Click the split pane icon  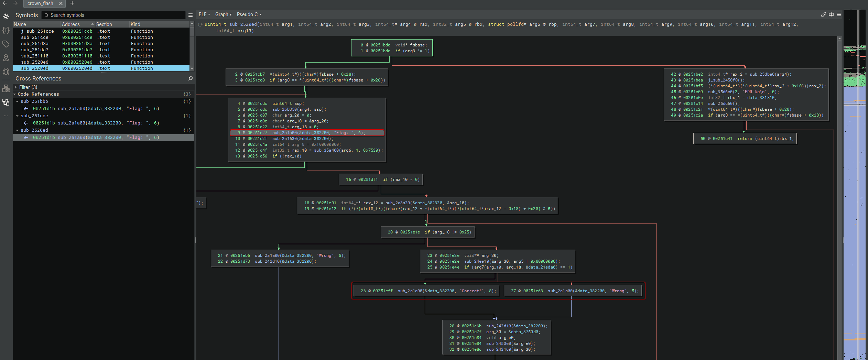click(x=831, y=14)
